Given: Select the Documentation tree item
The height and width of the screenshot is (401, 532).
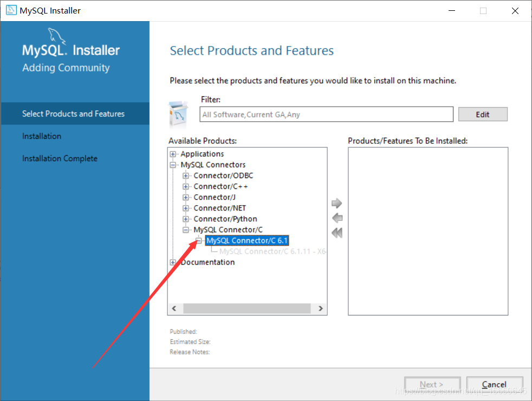Looking at the screenshot, I should [x=207, y=262].
